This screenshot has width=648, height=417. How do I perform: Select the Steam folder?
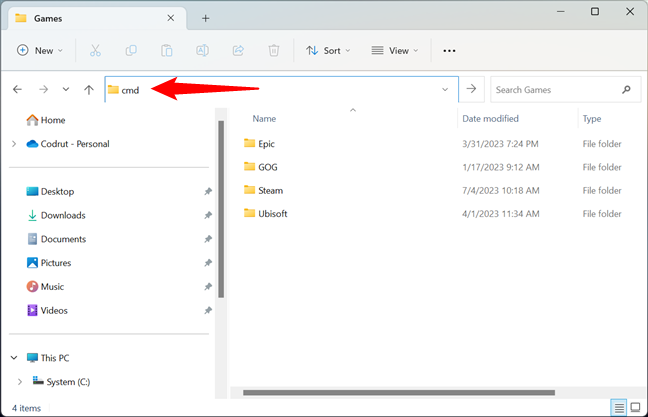pos(263,191)
